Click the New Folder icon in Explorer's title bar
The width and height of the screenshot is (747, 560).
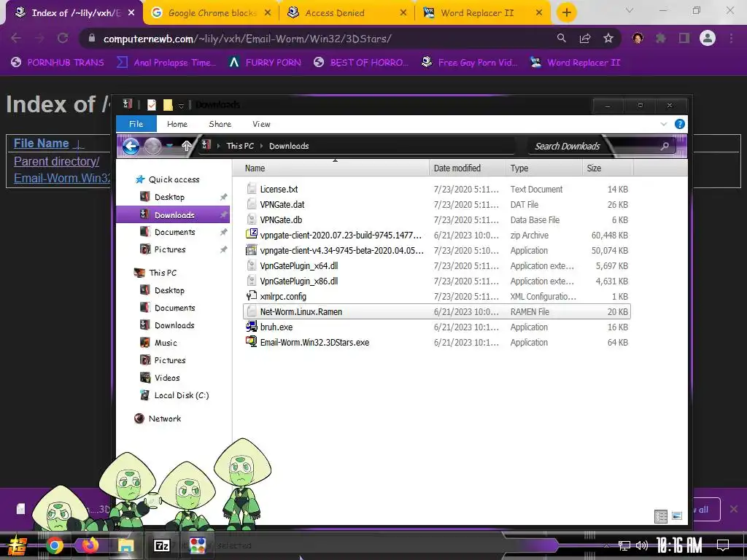168,105
